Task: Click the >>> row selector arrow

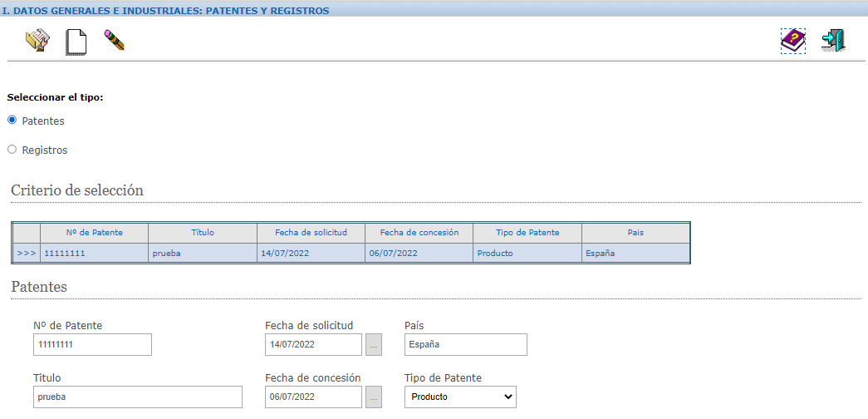Action: coord(27,253)
